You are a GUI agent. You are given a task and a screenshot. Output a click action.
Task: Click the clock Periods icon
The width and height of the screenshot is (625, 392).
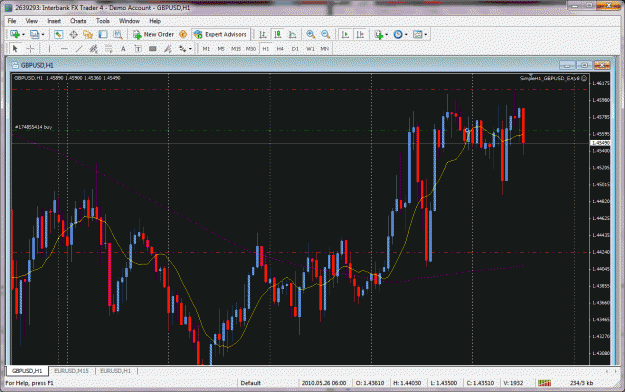tap(398, 35)
